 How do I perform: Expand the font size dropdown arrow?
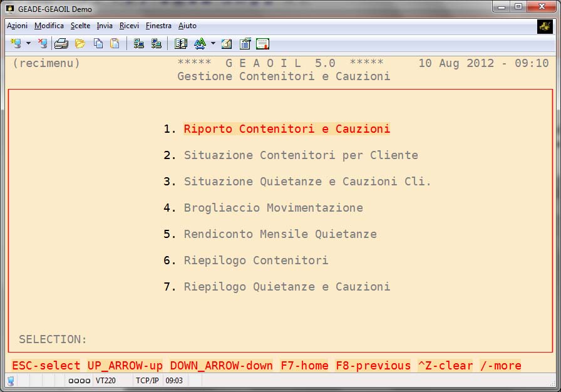[213, 44]
